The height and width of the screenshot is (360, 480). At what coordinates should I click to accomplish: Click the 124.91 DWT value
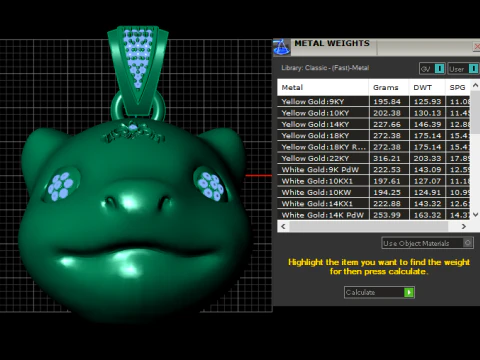(427, 192)
